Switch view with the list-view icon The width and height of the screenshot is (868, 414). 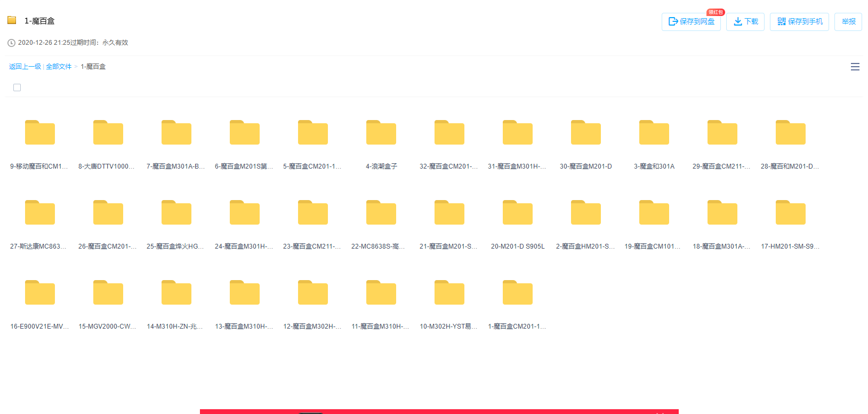855,67
